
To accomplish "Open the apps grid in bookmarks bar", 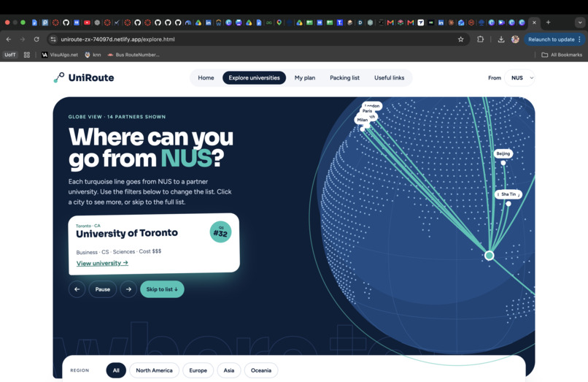I will (x=26, y=55).
